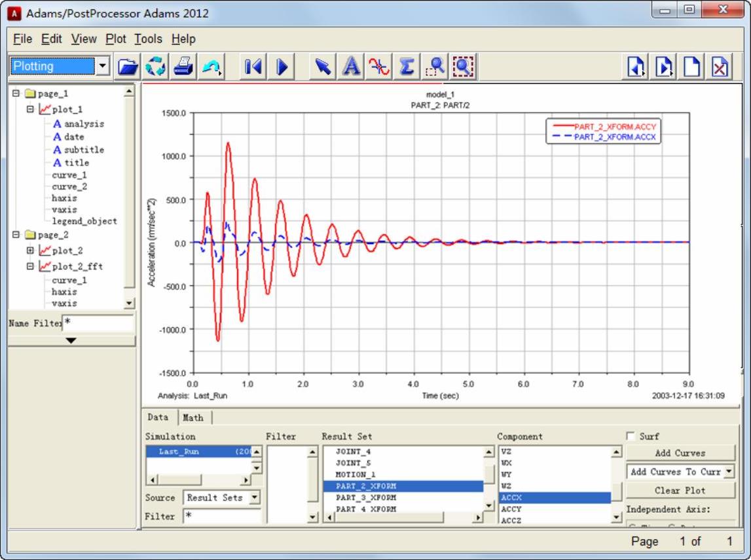751x560 pixels.
Task: Click the delete page icon
Action: 720,67
